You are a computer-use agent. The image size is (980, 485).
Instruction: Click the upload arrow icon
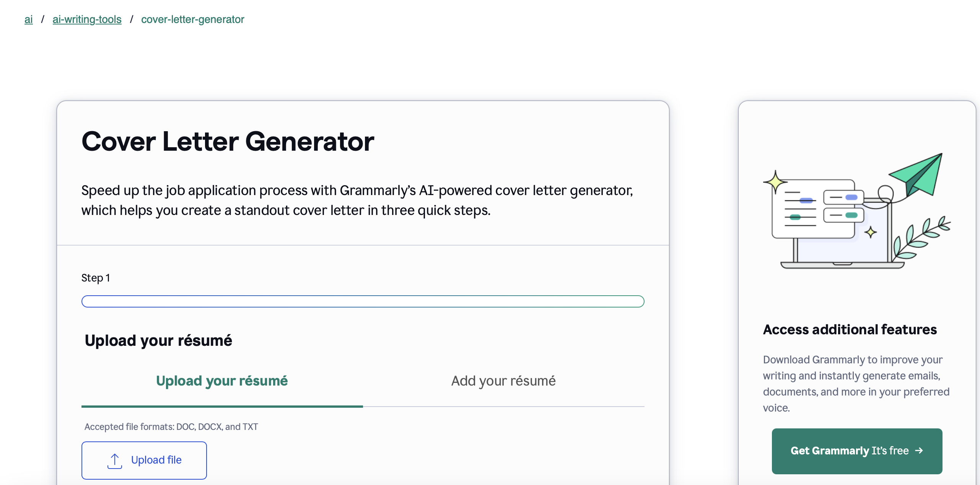click(x=114, y=461)
